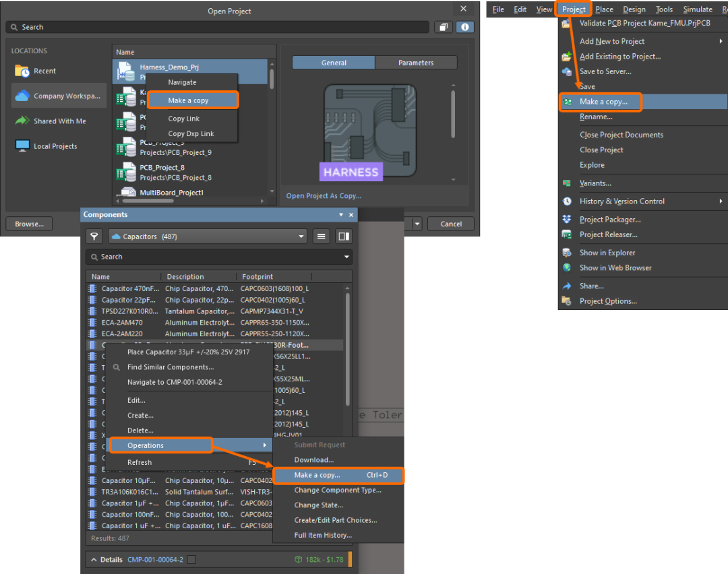Click the Variants icon in Project menu
Image resolution: width=728 pixels, height=574 pixels.
567,183
